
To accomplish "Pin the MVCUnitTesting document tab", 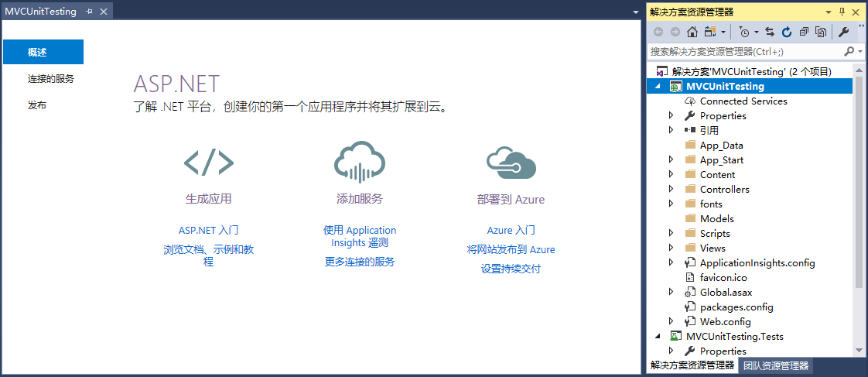I will 89,12.
